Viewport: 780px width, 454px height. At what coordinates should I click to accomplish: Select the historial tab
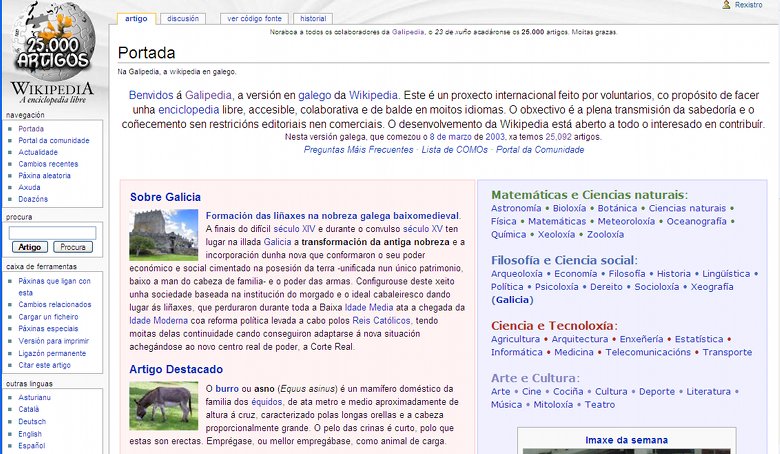[x=313, y=18]
